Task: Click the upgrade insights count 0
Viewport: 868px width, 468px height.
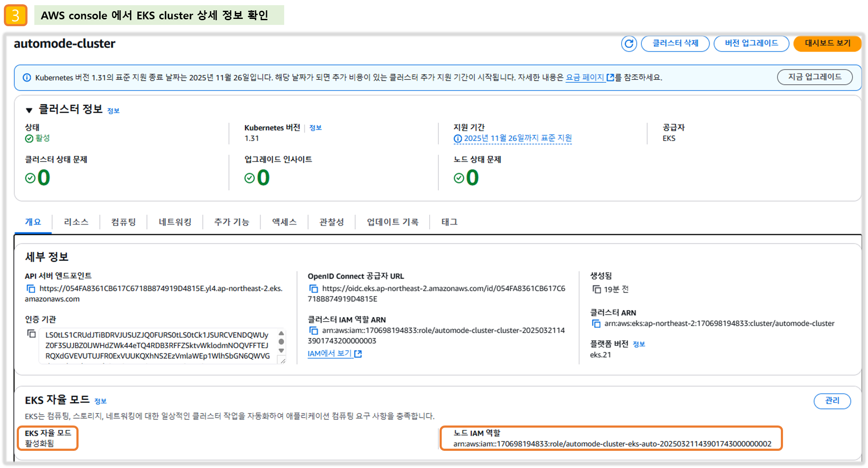Action: click(264, 178)
